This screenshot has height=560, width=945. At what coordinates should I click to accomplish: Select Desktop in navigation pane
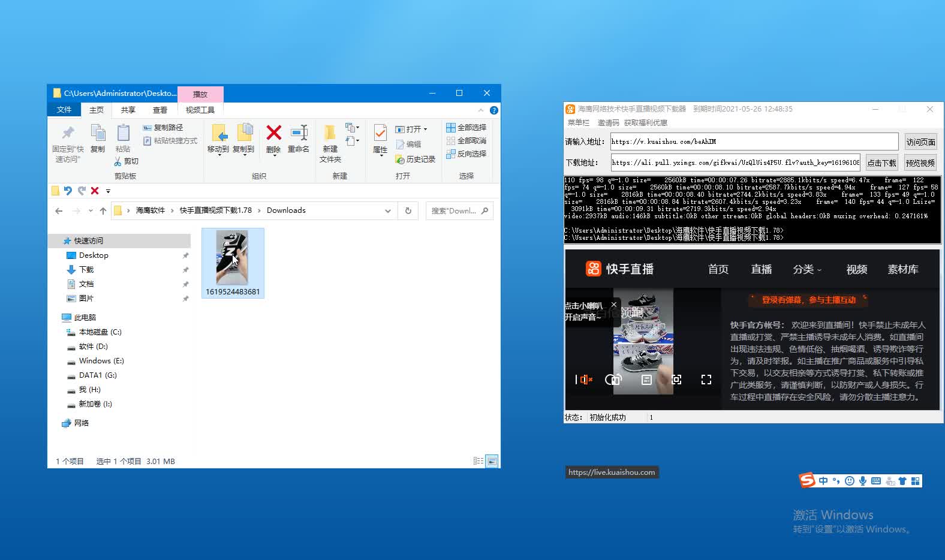click(94, 255)
